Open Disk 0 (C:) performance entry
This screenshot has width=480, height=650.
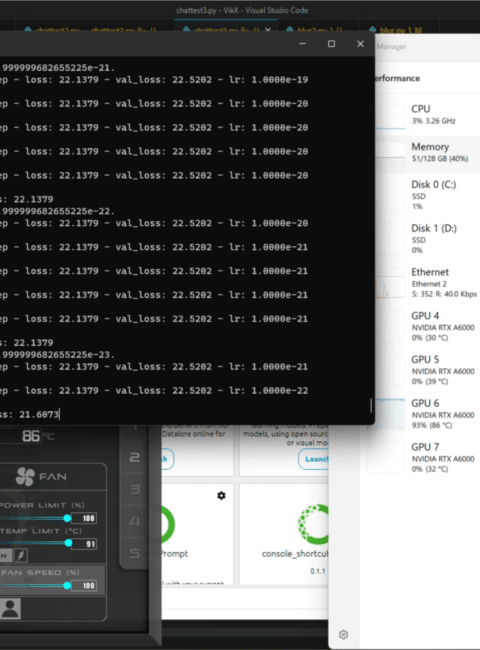coord(427,195)
